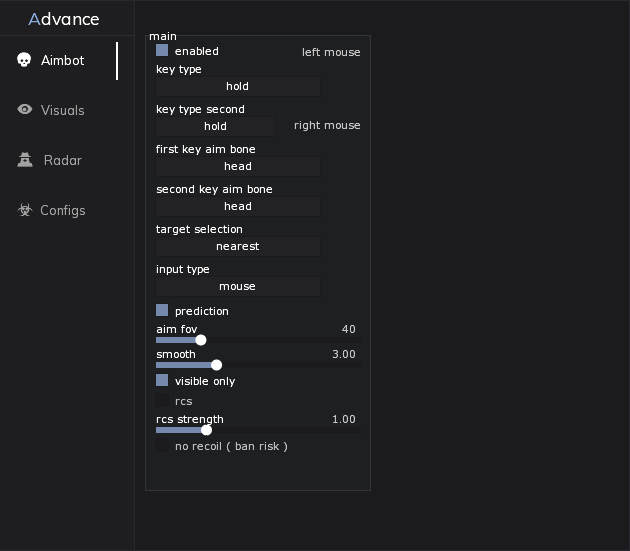The image size is (630, 551).
Task: Click the left mouse keybind button
Action: pos(331,52)
